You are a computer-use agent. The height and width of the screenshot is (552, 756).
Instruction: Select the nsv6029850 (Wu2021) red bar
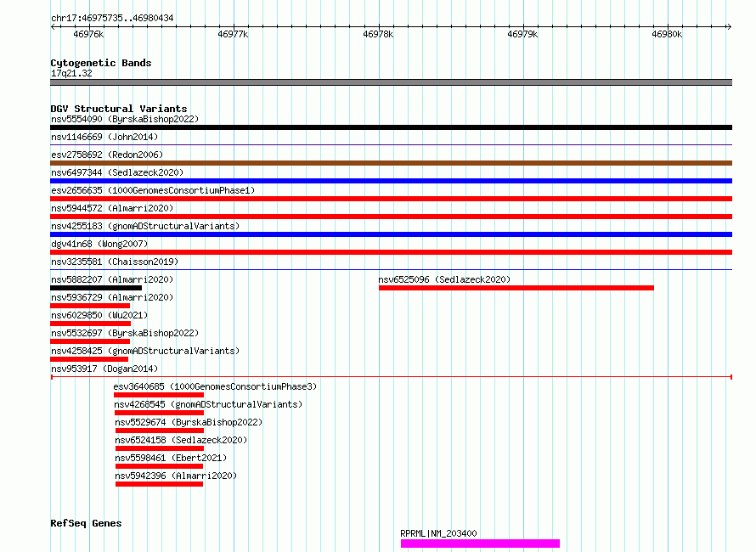(91, 324)
